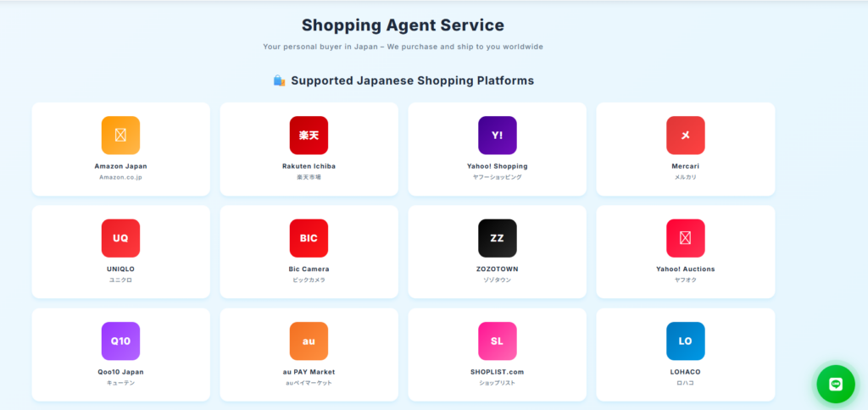868x410 pixels.
Task: Open the blue LO LOHACO icon
Action: coord(685,341)
